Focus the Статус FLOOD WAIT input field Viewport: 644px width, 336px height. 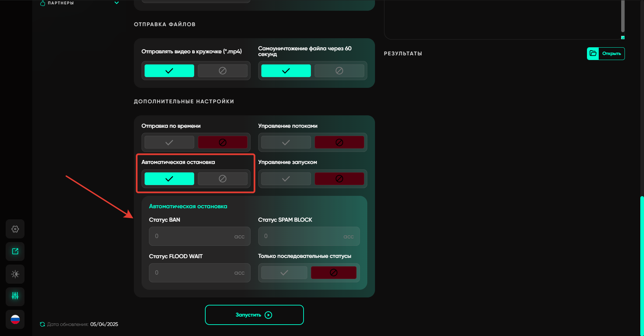point(195,273)
